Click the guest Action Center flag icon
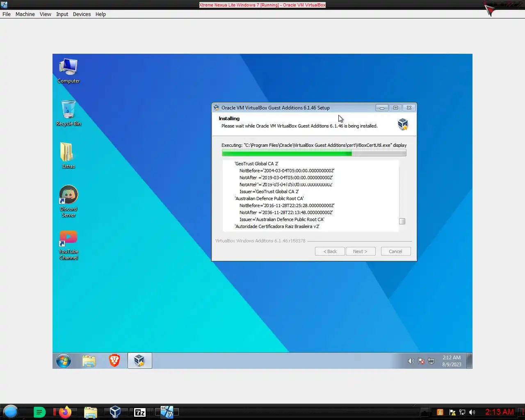525x420 pixels. tap(421, 361)
